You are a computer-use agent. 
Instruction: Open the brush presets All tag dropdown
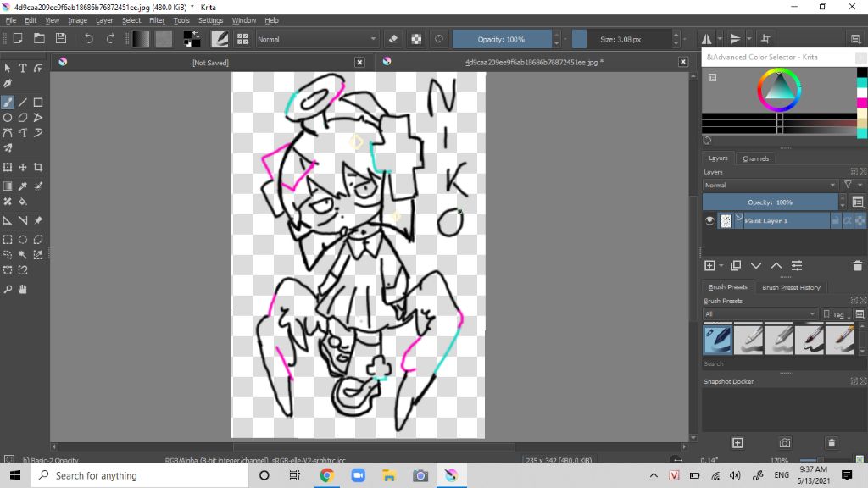click(759, 313)
